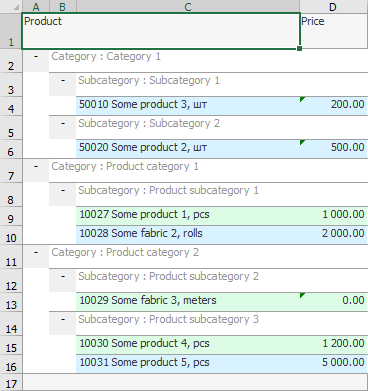Click 'Subcategory : Product subcategory 3' label
The width and height of the screenshot is (368, 391).
pos(168,319)
